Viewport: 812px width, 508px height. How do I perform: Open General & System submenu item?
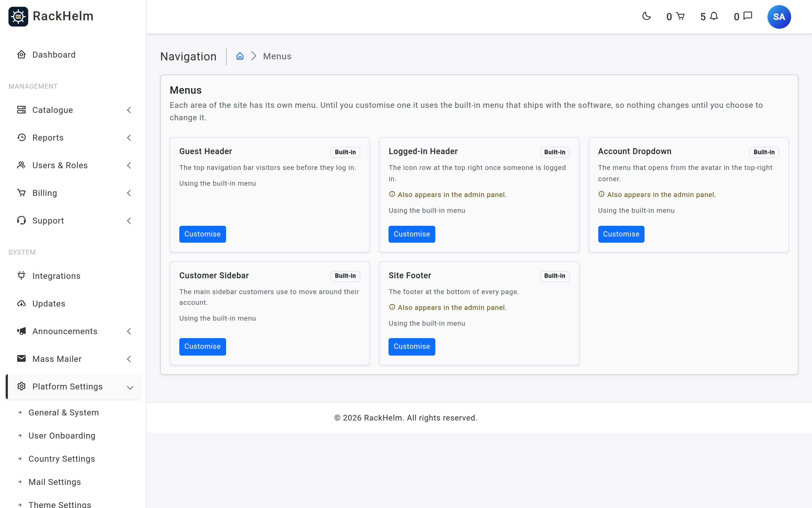[64, 412]
